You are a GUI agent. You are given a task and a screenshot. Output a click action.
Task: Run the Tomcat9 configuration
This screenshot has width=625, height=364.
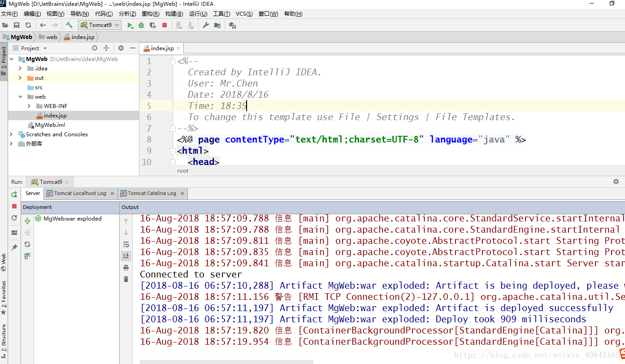(x=130, y=25)
